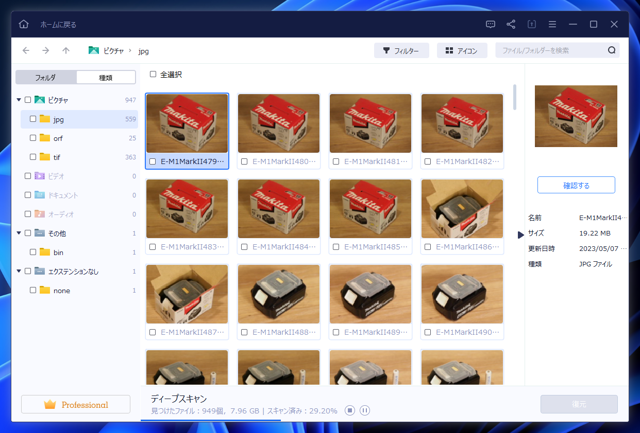Click the home icon in title bar

(24, 24)
